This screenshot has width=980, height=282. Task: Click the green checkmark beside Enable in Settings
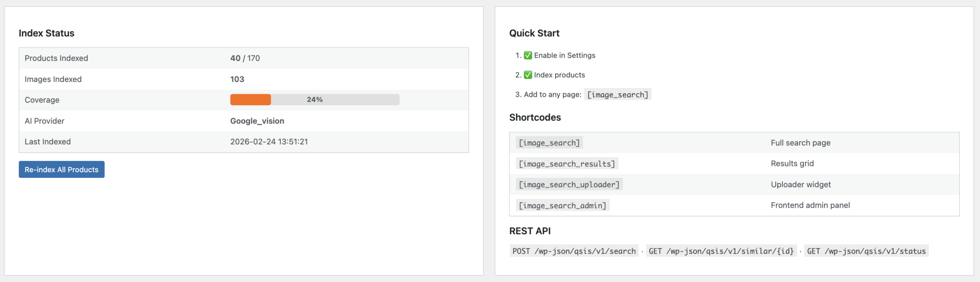pyautogui.click(x=528, y=55)
